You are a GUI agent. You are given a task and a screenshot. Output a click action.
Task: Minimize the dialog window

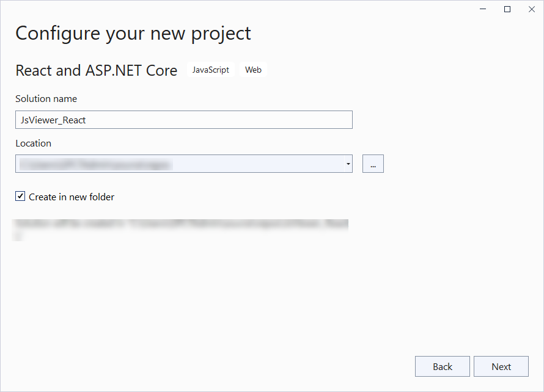pos(483,9)
